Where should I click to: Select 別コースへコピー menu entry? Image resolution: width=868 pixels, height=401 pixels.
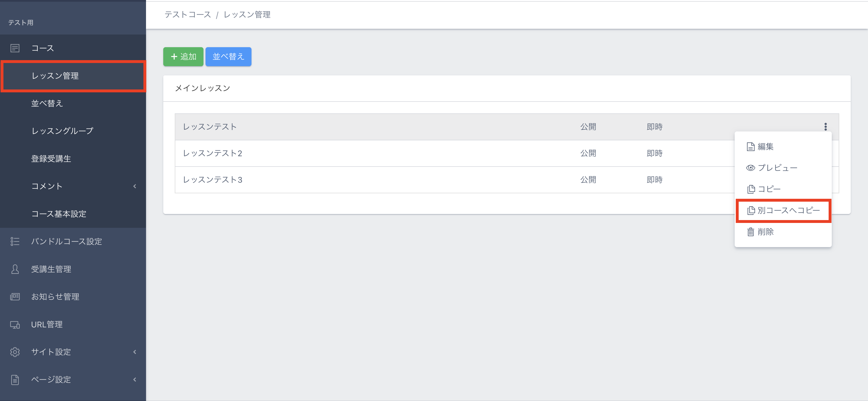[x=788, y=211]
